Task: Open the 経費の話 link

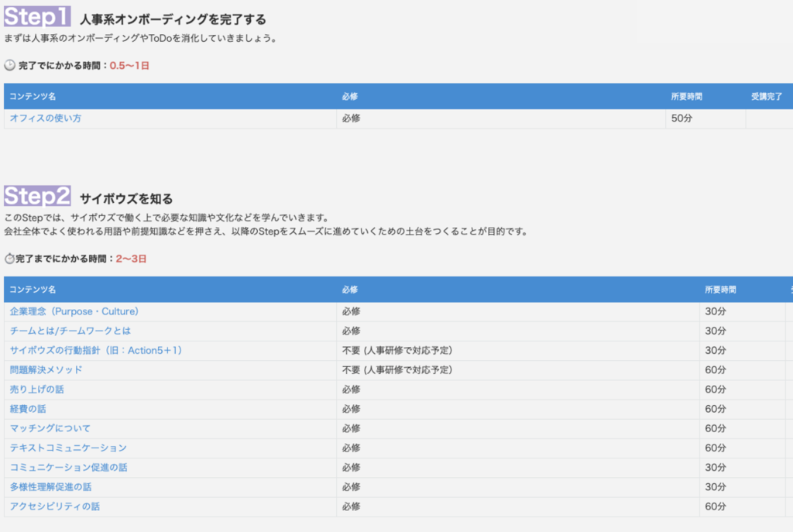Action: click(28, 409)
